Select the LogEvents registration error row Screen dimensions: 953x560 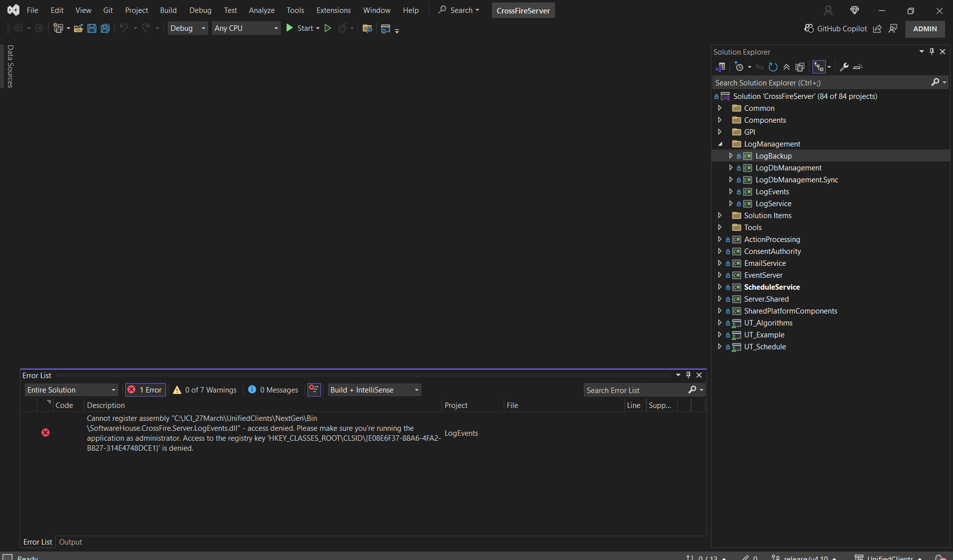(363, 433)
